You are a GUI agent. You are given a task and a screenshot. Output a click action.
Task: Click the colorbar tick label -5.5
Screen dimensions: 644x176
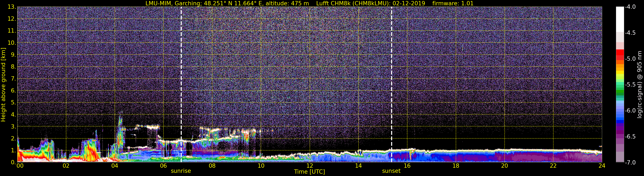[x=630, y=85]
